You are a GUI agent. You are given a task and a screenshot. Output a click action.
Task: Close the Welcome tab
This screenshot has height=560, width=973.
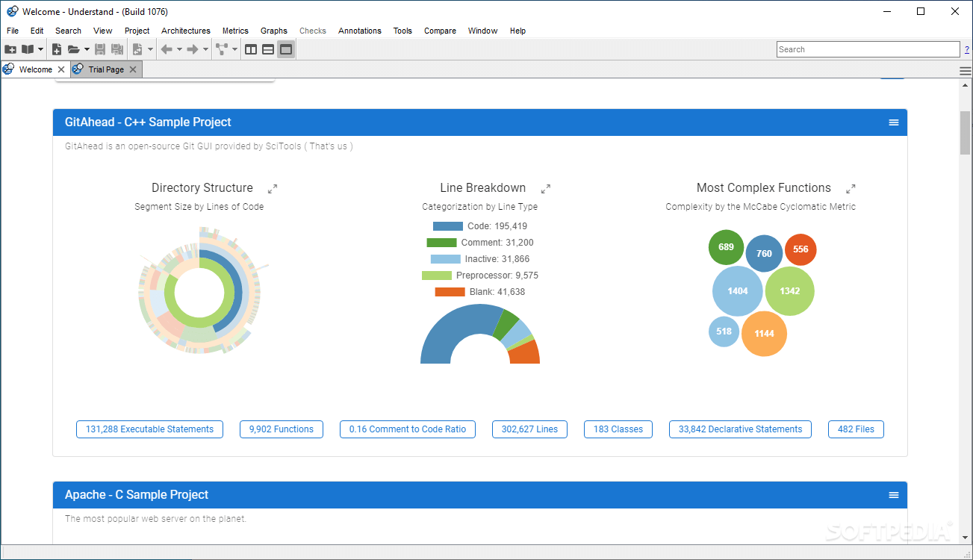(x=61, y=69)
